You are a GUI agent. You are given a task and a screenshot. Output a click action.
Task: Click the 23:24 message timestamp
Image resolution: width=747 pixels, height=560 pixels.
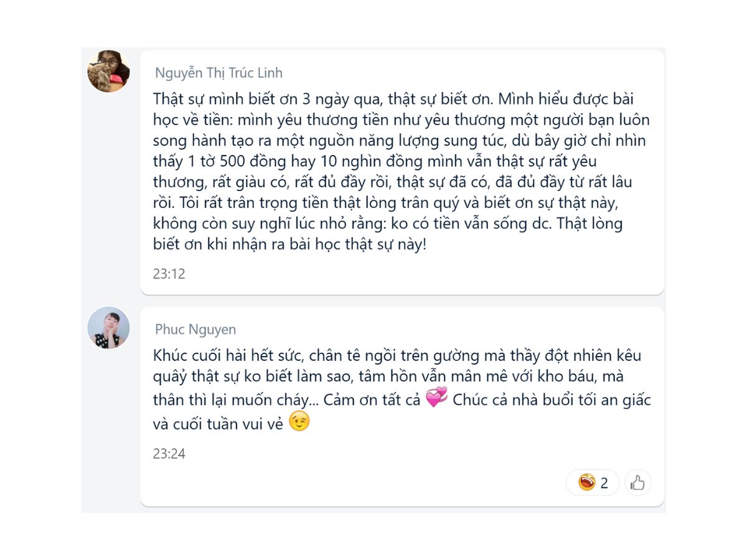click(169, 454)
